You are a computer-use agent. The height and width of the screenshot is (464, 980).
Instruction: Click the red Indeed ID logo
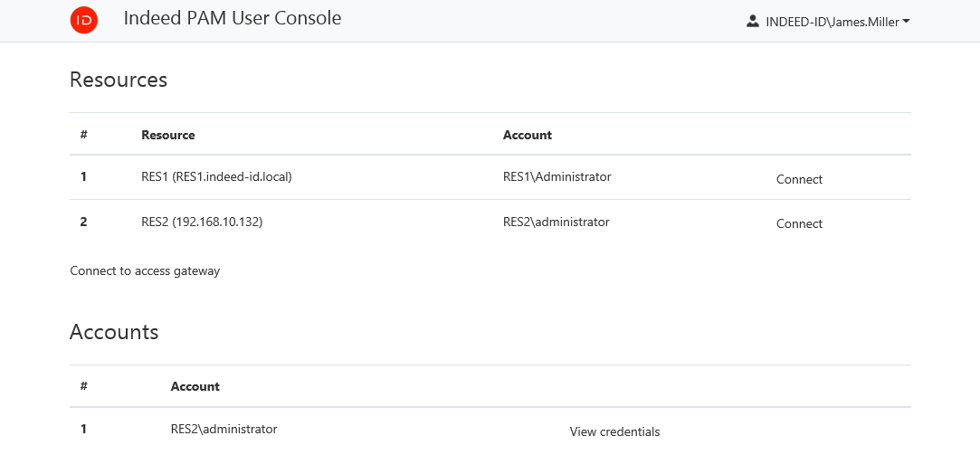click(84, 20)
